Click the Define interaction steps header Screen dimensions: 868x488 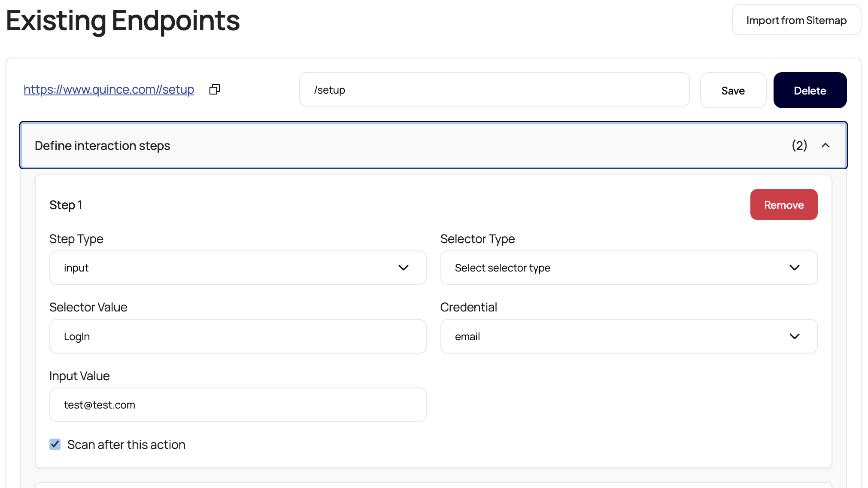click(x=103, y=146)
